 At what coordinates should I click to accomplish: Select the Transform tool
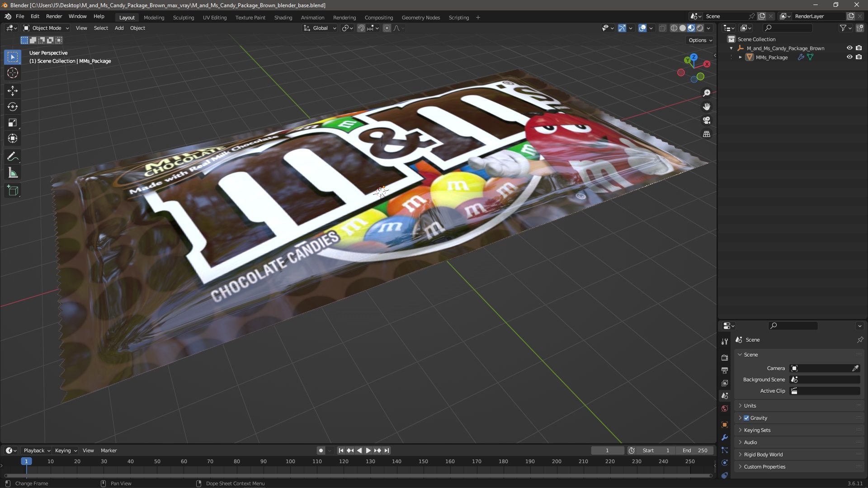pos(13,138)
